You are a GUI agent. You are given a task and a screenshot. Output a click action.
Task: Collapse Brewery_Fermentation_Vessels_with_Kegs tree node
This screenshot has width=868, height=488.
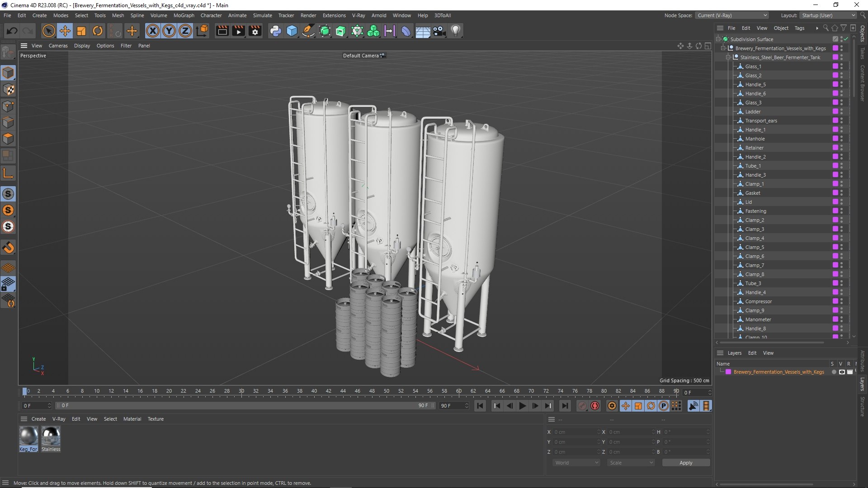[x=723, y=48]
